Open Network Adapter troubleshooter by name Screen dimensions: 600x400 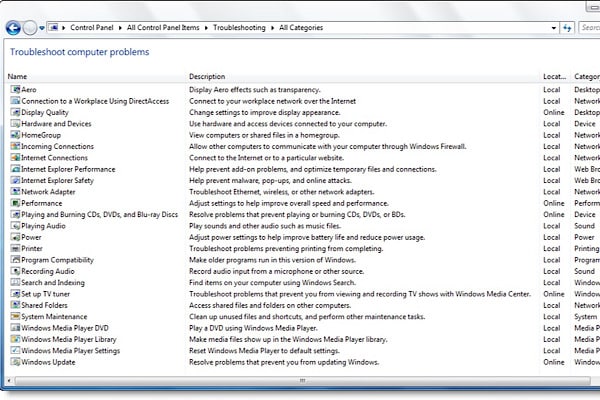point(48,192)
